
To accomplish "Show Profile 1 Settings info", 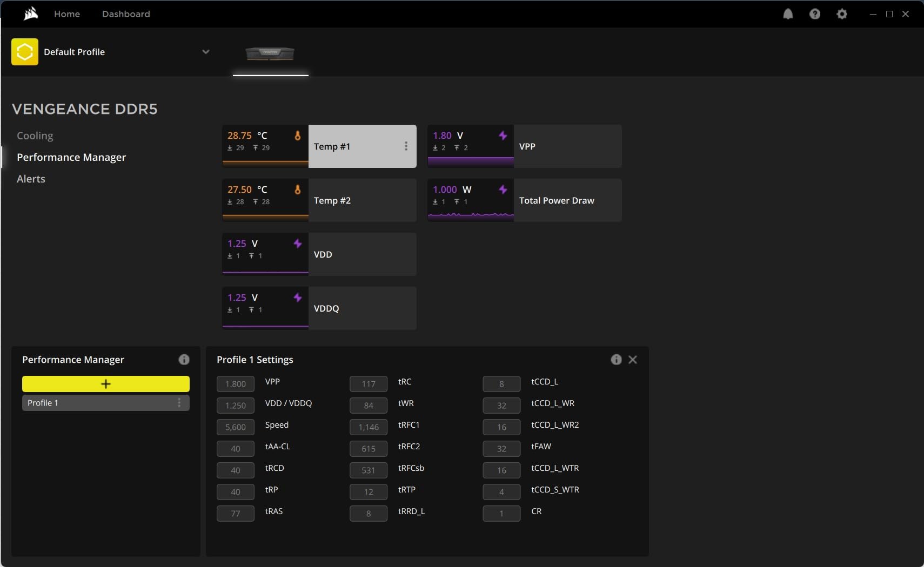I will pyautogui.click(x=616, y=360).
